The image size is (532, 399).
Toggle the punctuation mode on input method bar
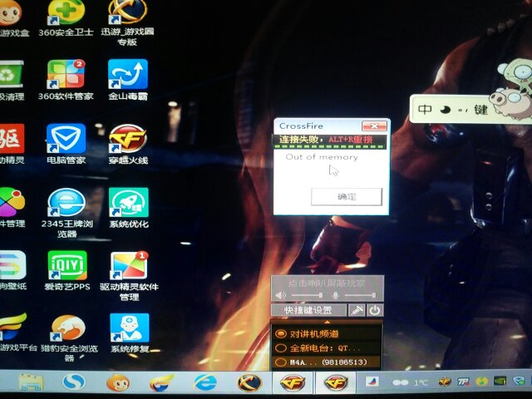point(463,110)
